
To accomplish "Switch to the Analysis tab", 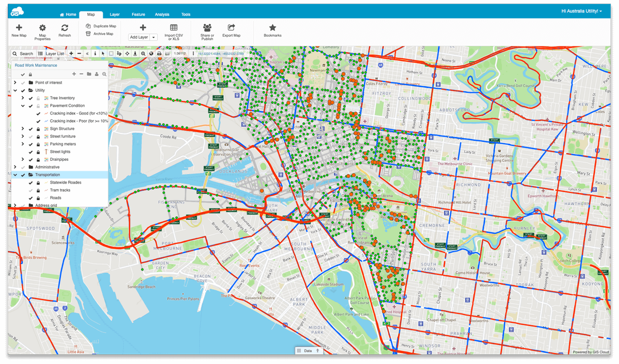I will pos(162,14).
